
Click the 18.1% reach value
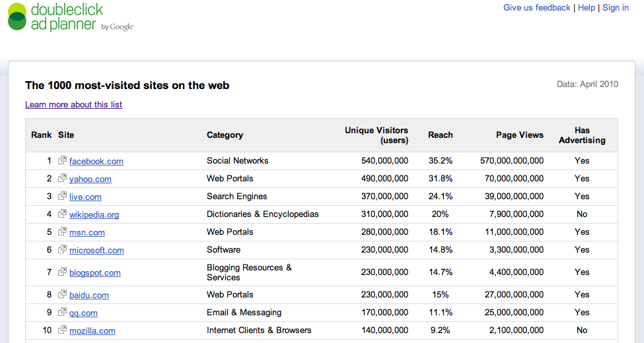[x=441, y=232]
